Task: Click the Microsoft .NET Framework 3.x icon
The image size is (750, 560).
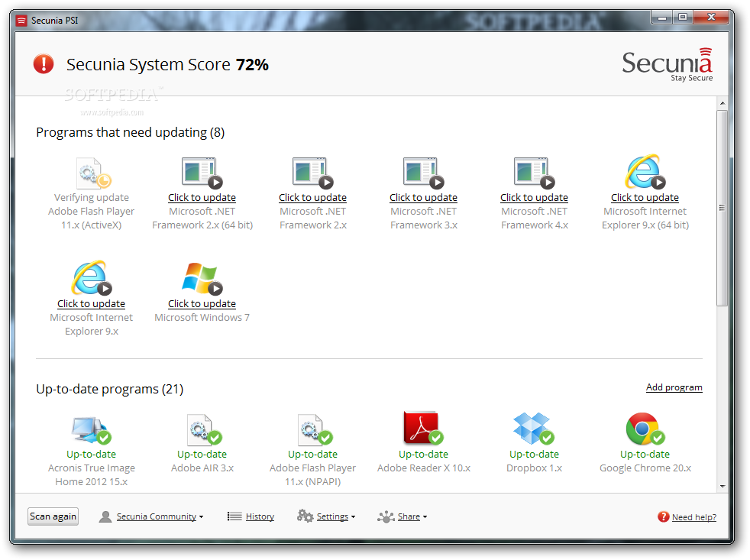Action: click(x=423, y=173)
